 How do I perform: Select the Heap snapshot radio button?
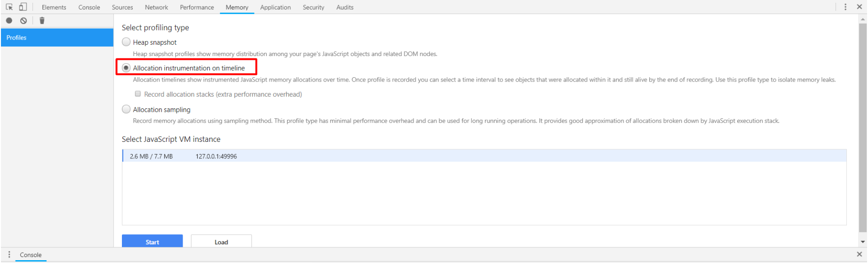click(x=126, y=42)
